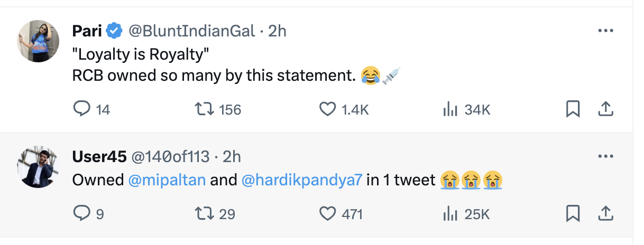Image resolution: width=644 pixels, height=245 pixels.
Task: Reply to User45's tweet
Action: pyautogui.click(x=81, y=213)
